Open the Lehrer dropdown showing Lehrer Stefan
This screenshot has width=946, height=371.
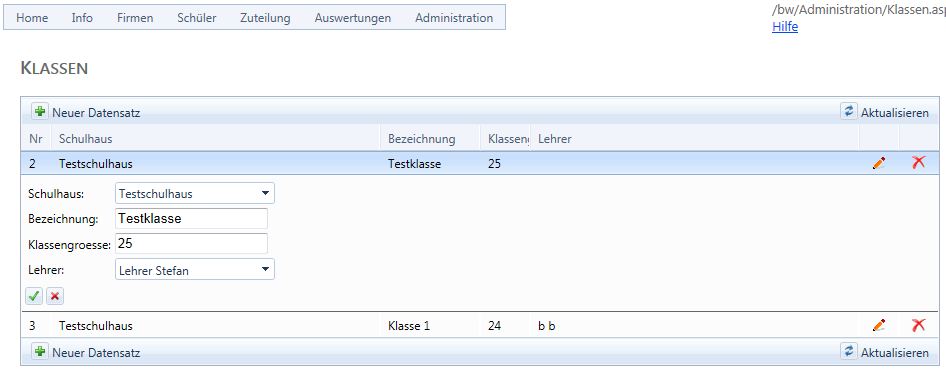point(194,270)
